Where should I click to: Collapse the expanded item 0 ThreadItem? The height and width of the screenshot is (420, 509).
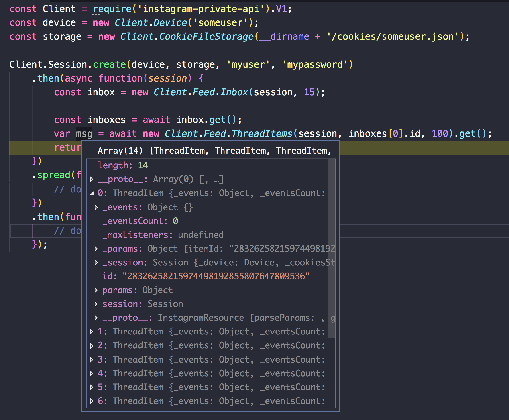[x=92, y=193]
